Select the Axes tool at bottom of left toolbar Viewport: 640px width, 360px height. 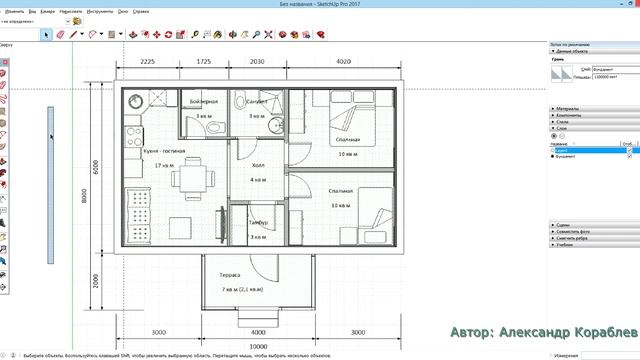(3, 287)
